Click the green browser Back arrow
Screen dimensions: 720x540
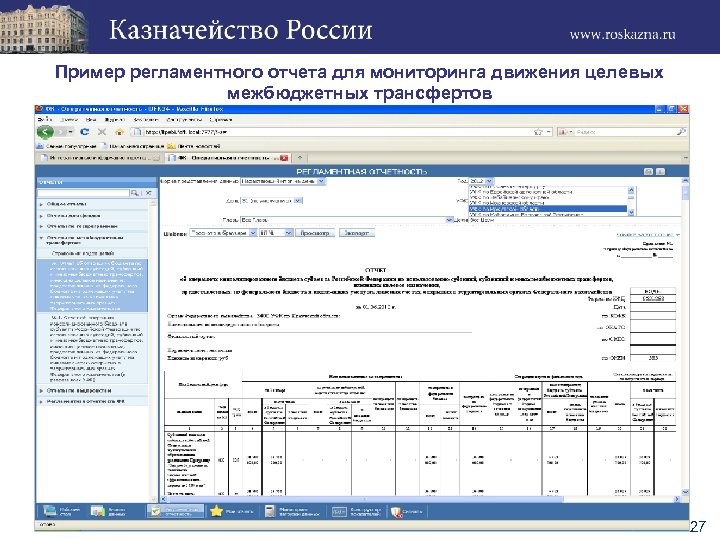point(45,132)
